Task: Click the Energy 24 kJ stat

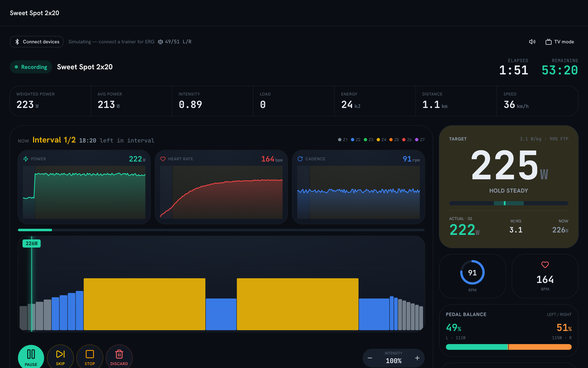Action: (375, 101)
